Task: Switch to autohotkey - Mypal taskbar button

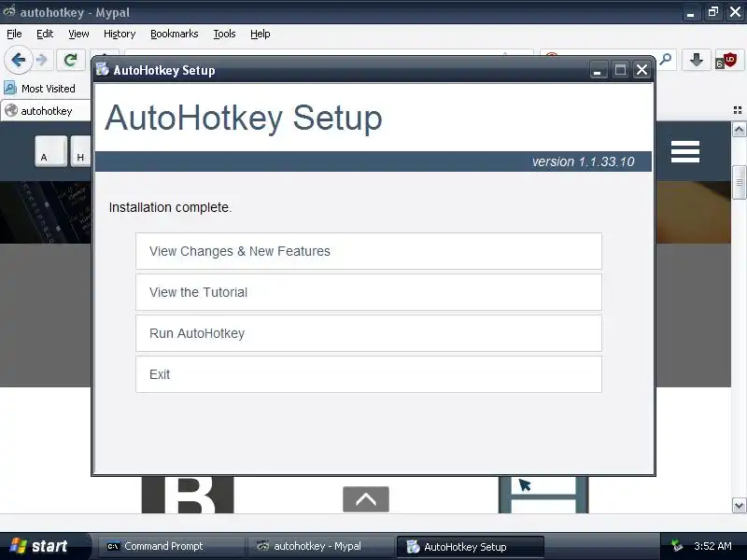Action: click(x=319, y=546)
